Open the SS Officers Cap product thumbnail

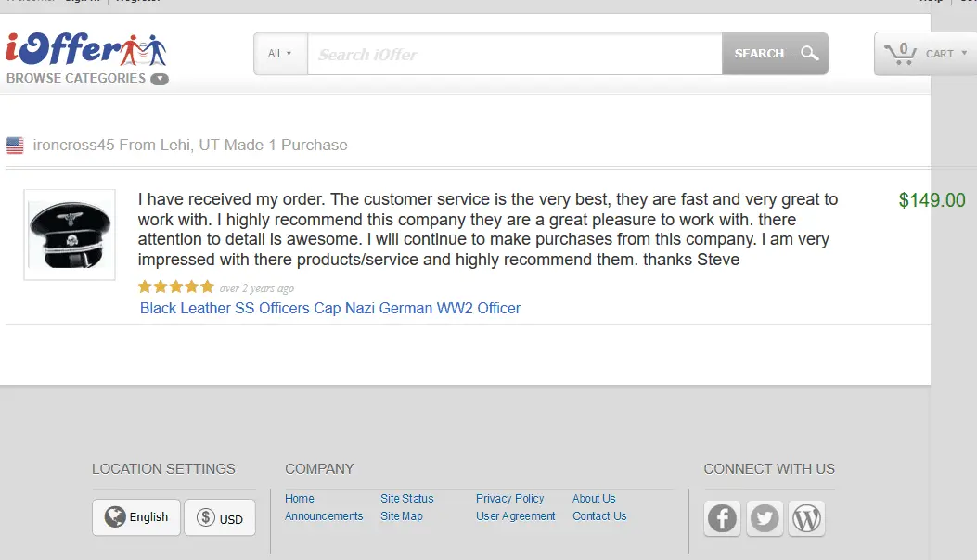click(70, 235)
